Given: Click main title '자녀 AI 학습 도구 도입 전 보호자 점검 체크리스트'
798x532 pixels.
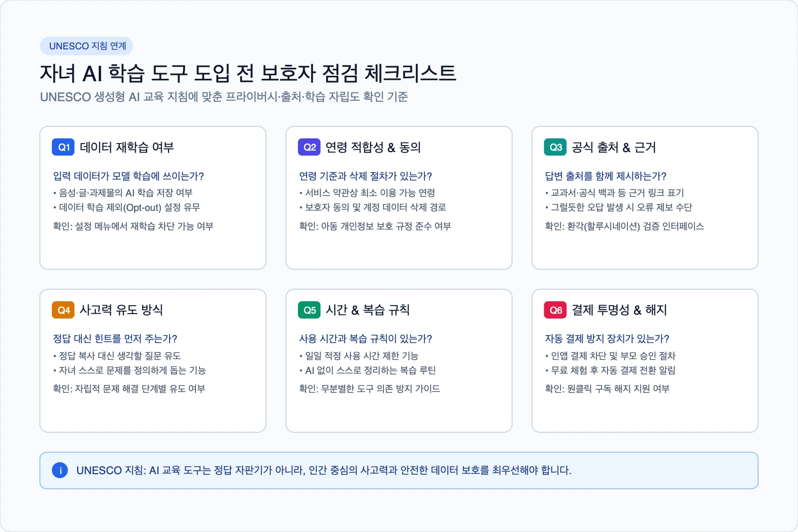Looking at the screenshot, I should pos(248,73).
